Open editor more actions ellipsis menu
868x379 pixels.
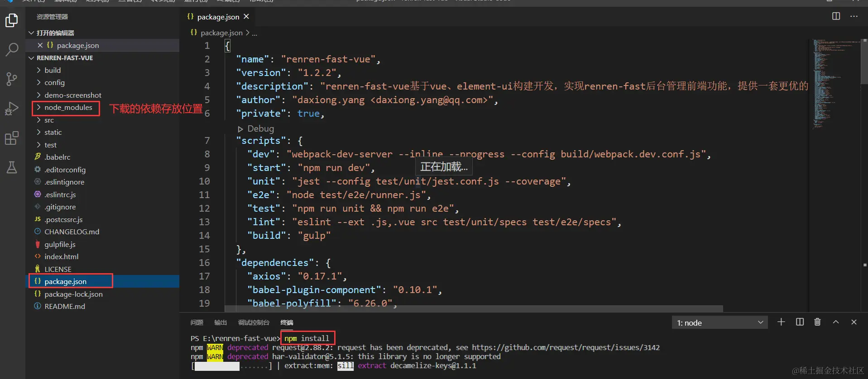point(854,16)
